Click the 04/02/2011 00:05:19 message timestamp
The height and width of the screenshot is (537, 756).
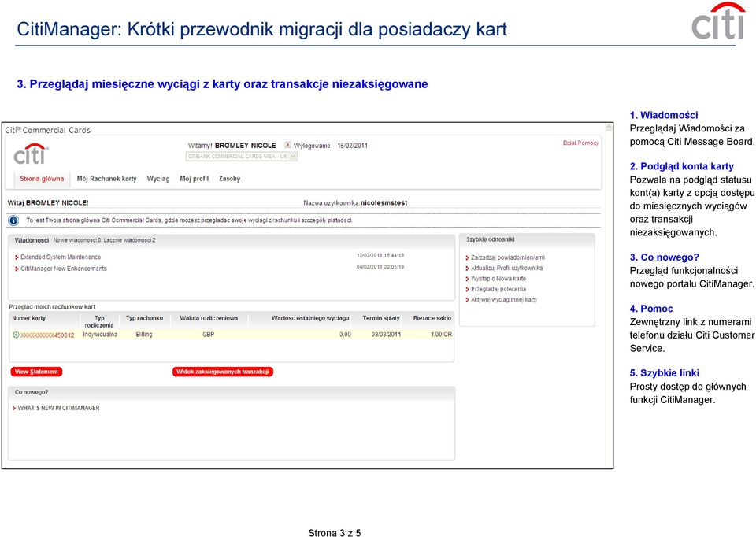point(380,267)
